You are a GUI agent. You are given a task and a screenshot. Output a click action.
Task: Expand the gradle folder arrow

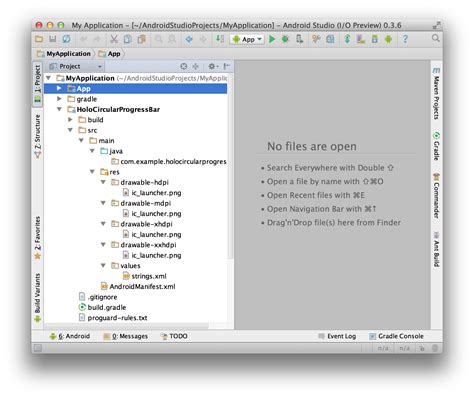59,99
